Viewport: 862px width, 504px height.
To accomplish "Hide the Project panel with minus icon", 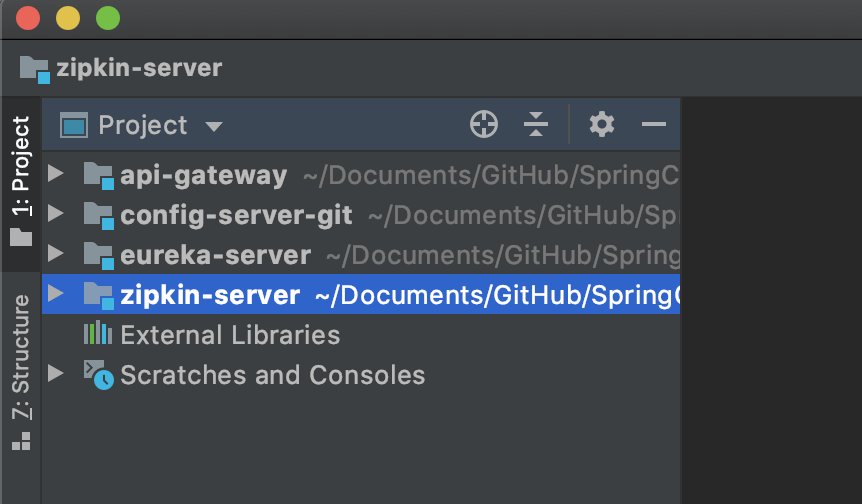I will [654, 124].
